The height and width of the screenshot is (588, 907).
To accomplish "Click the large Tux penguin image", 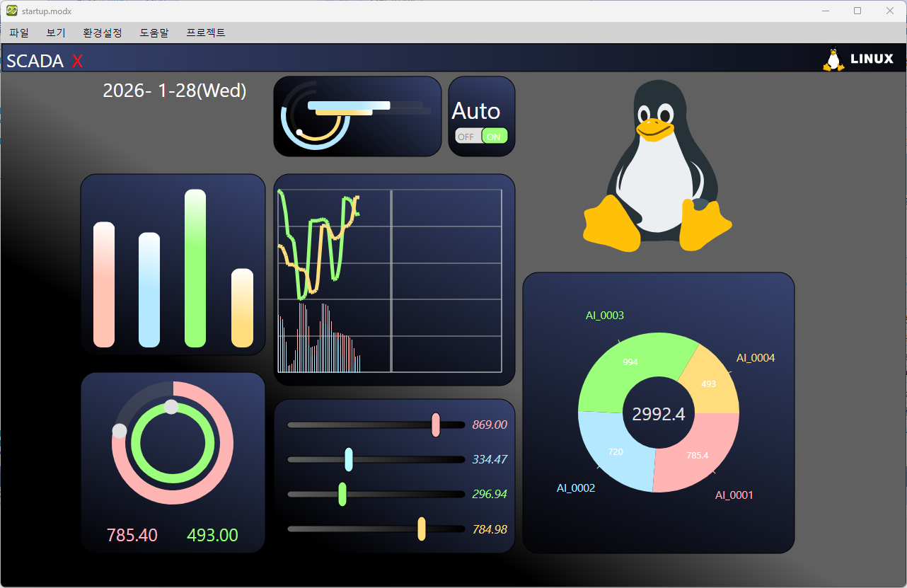I will tap(657, 167).
